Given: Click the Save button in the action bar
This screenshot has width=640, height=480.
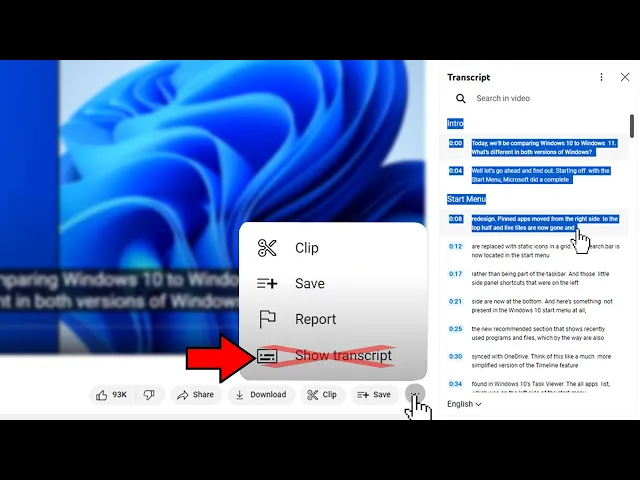Looking at the screenshot, I should coord(374,395).
